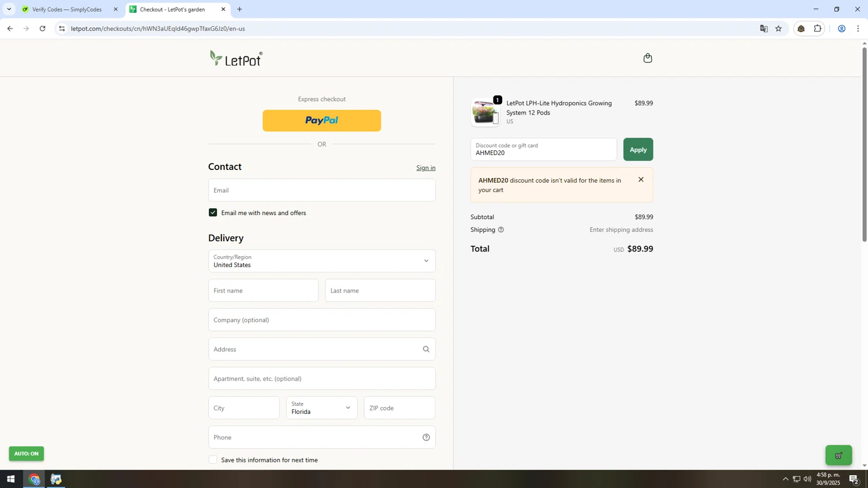Image resolution: width=868 pixels, height=488 pixels.
Task: Click the LetPot logo
Action: [x=236, y=58]
